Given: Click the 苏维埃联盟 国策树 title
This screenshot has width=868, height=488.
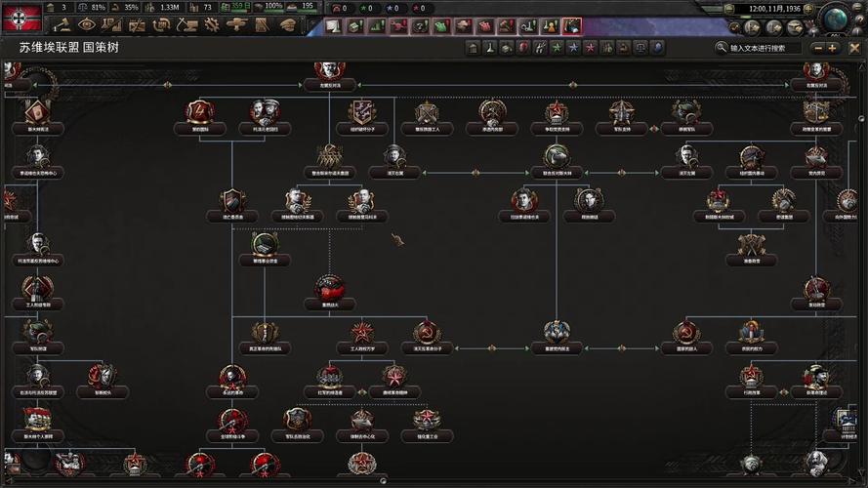Looking at the screenshot, I should (x=69, y=48).
